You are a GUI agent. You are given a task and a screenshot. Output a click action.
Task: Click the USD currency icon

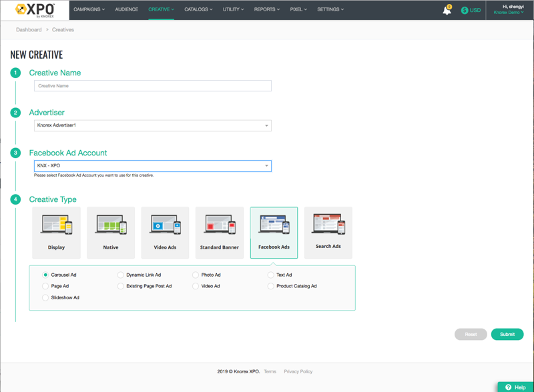pos(471,10)
